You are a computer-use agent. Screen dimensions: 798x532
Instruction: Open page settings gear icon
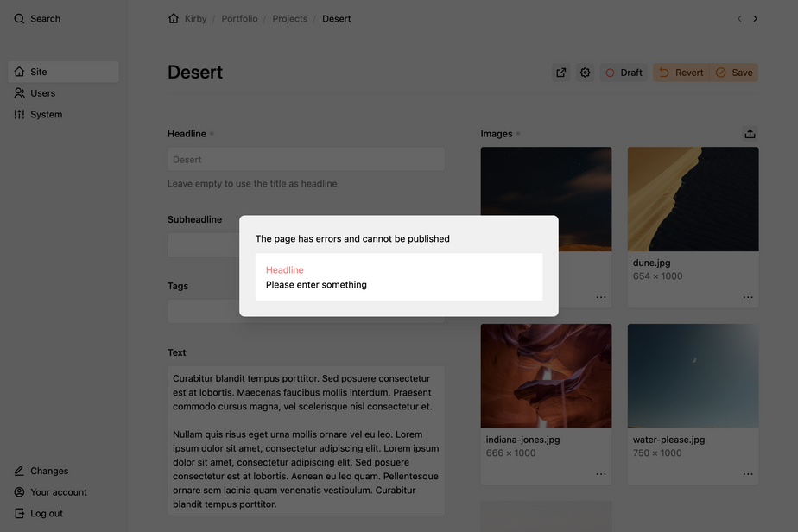tap(586, 73)
